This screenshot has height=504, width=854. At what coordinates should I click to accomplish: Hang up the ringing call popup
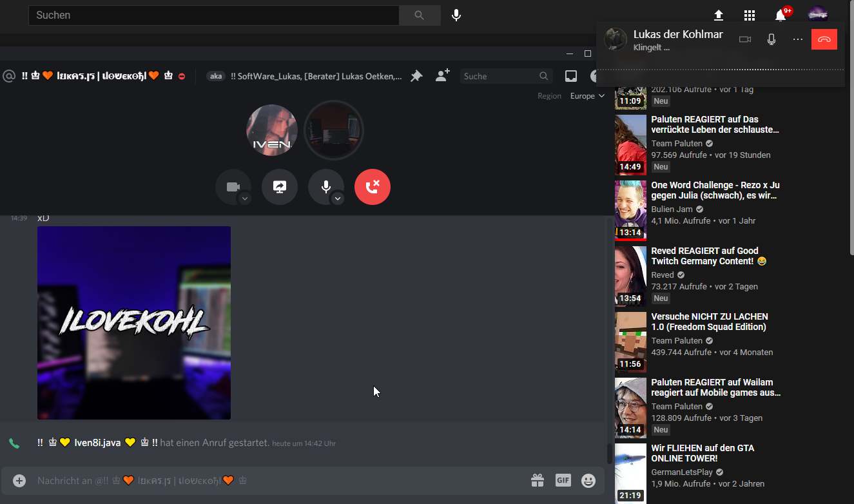(824, 39)
